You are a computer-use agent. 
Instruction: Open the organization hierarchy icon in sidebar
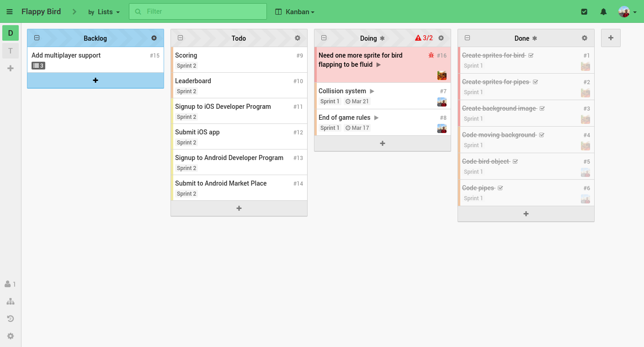tap(11, 301)
